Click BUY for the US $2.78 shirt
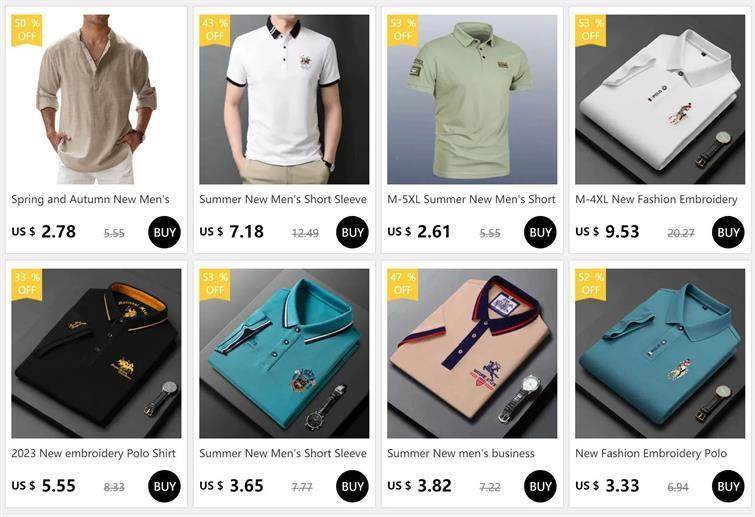This screenshot has width=755, height=517. point(165,233)
